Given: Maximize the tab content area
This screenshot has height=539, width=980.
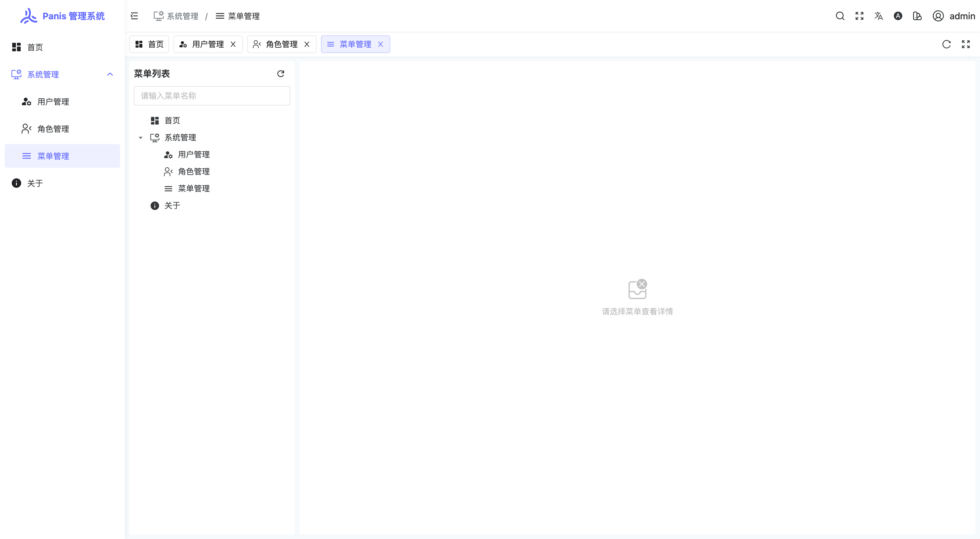Looking at the screenshot, I should 966,44.
